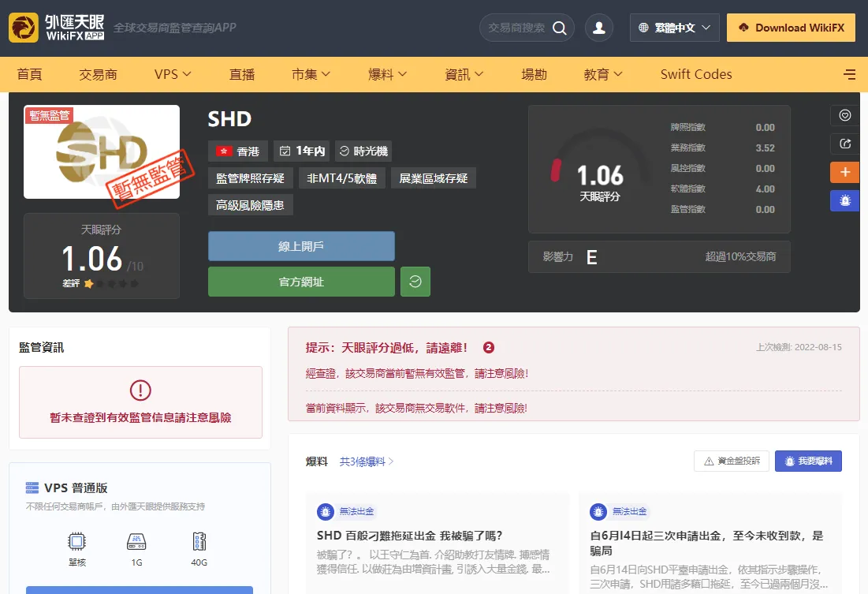This screenshot has height=594, width=868.
Task: Click the heart favorite icon on the right sidebar
Action: coord(845,115)
